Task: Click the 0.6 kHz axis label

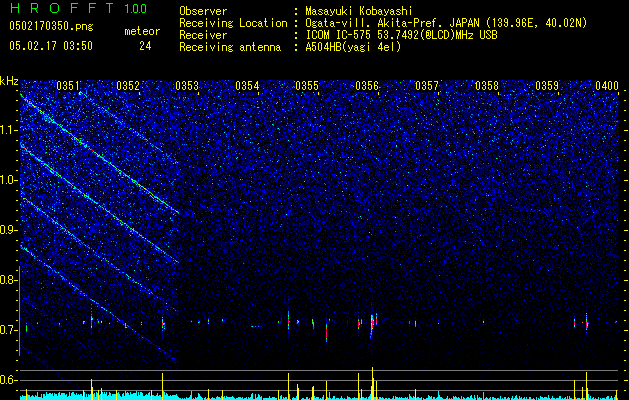Action: tap(8, 380)
